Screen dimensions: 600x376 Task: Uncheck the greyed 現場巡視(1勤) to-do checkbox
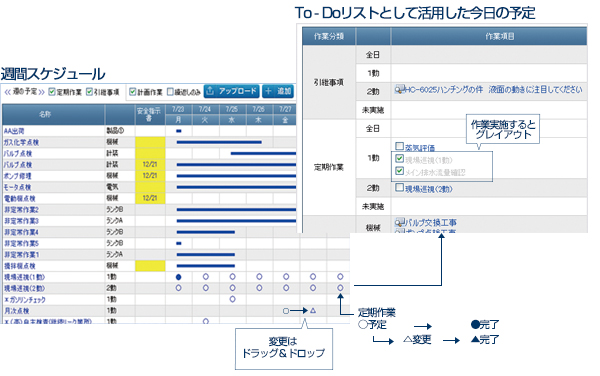click(399, 158)
